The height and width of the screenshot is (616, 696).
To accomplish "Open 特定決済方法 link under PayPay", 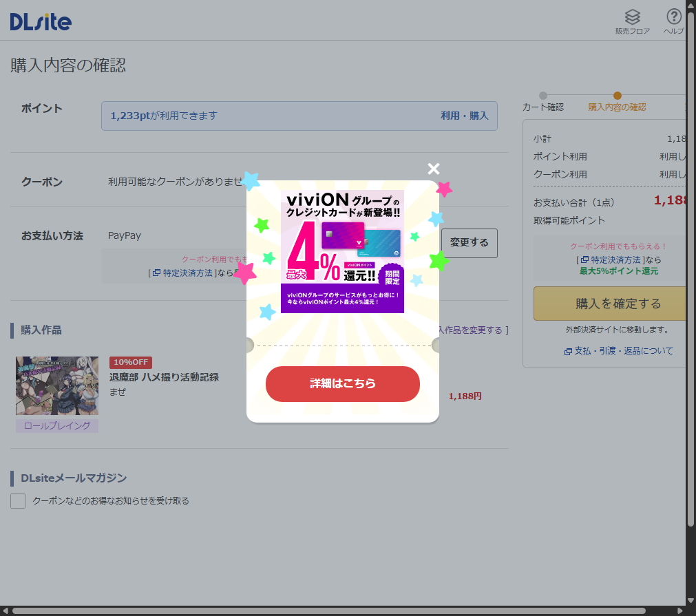I will coord(184,273).
